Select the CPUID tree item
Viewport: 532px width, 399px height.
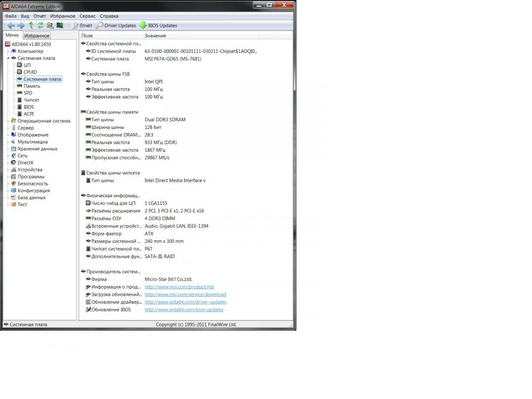[30, 72]
